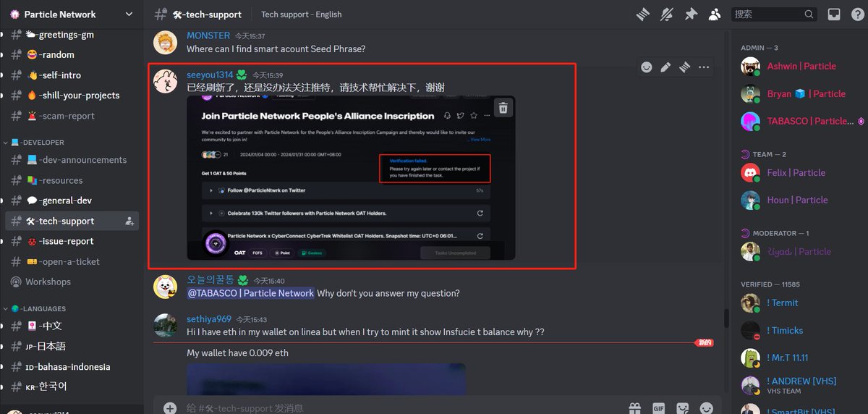The height and width of the screenshot is (414, 868).
Task: Open the dev-announcements channel
Action: [72, 160]
